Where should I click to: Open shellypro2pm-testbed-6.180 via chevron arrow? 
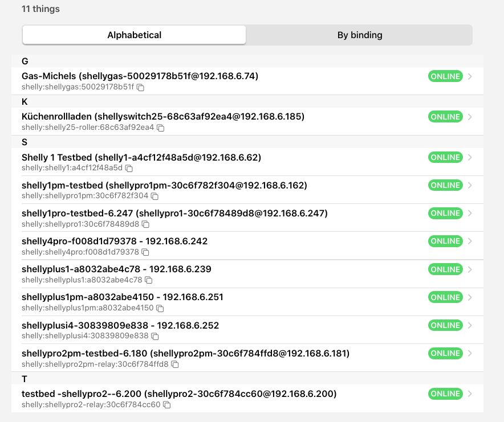(x=470, y=354)
